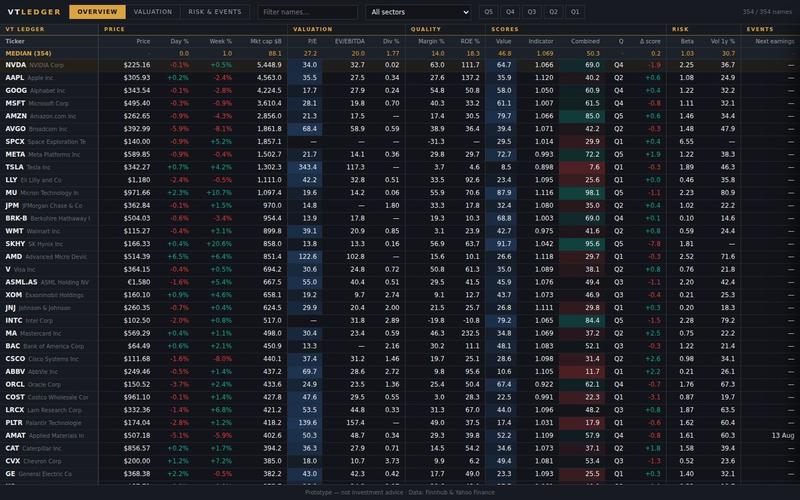Screen dimensions: 800x500
Task: Open the Overview tab
Action: tap(97, 12)
